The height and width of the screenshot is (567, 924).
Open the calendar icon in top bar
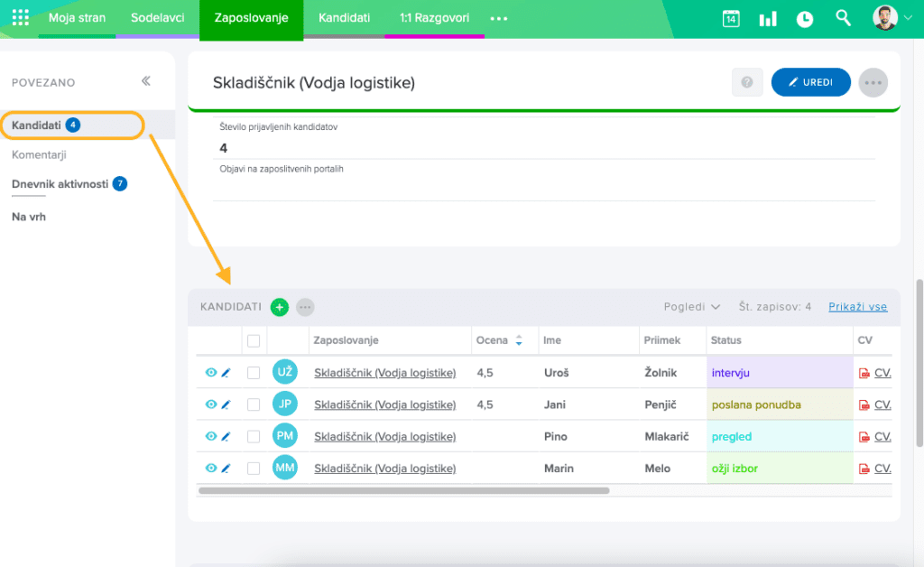click(x=731, y=19)
